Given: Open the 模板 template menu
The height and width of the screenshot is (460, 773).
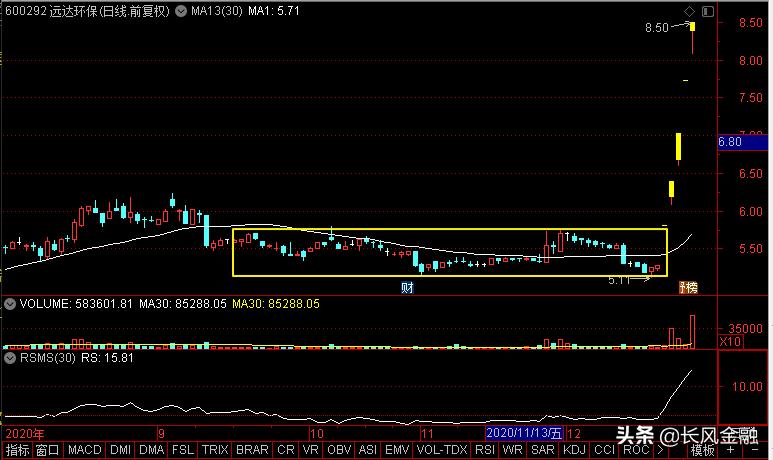Looking at the screenshot, I should click(x=701, y=451).
